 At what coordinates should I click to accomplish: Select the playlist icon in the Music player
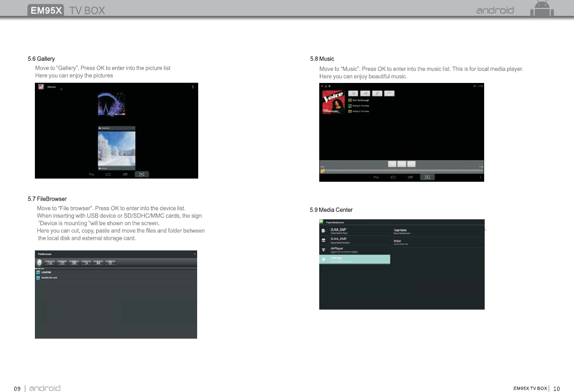(354, 93)
